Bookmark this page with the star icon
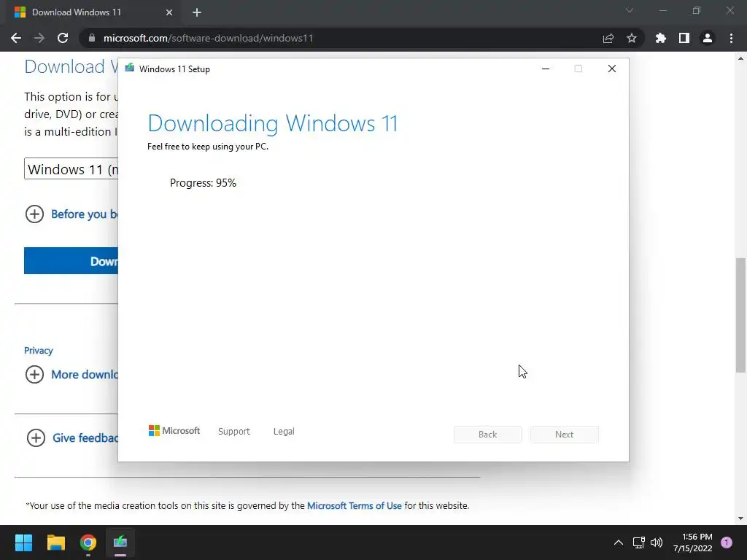The height and width of the screenshot is (560, 747). (x=632, y=38)
